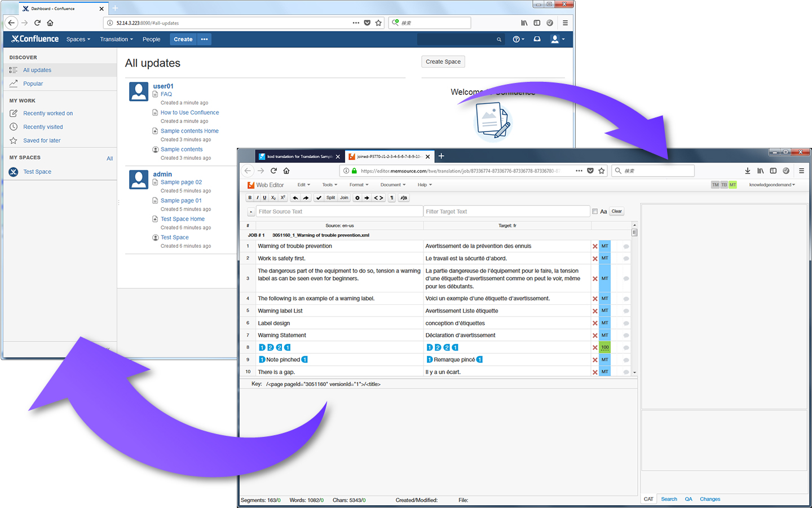Click the superscript formatting icon
The width and height of the screenshot is (812, 508).
click(283, 198)
